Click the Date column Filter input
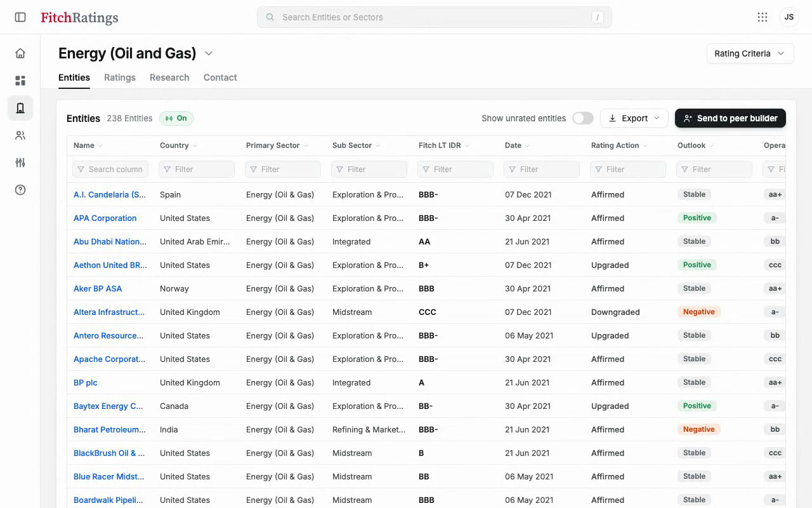Viewport: 812px width, 508px height. [542, 170]
